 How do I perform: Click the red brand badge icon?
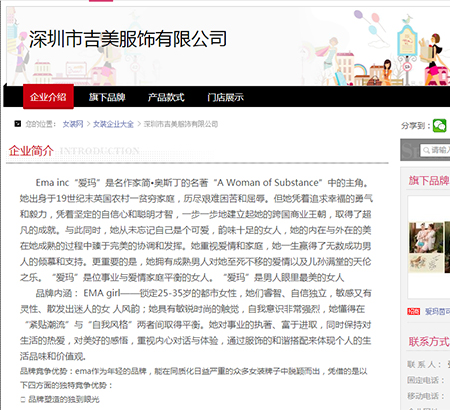pos(414,311)
